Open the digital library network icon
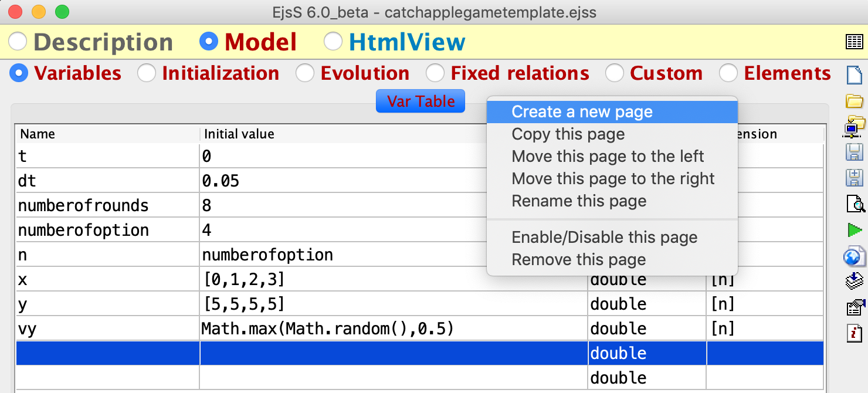Image resolution: width=868 pixels, height=393 pixels. click(855, 126)
